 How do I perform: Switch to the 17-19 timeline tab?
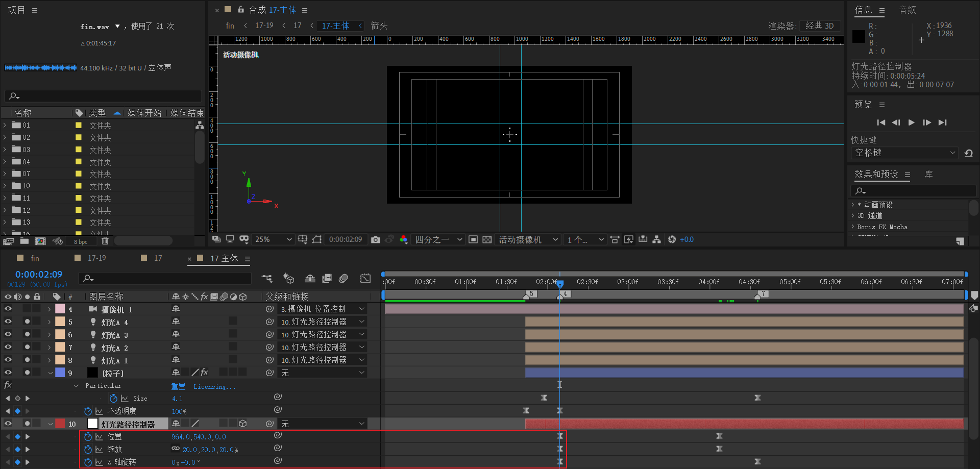(96, 258)
